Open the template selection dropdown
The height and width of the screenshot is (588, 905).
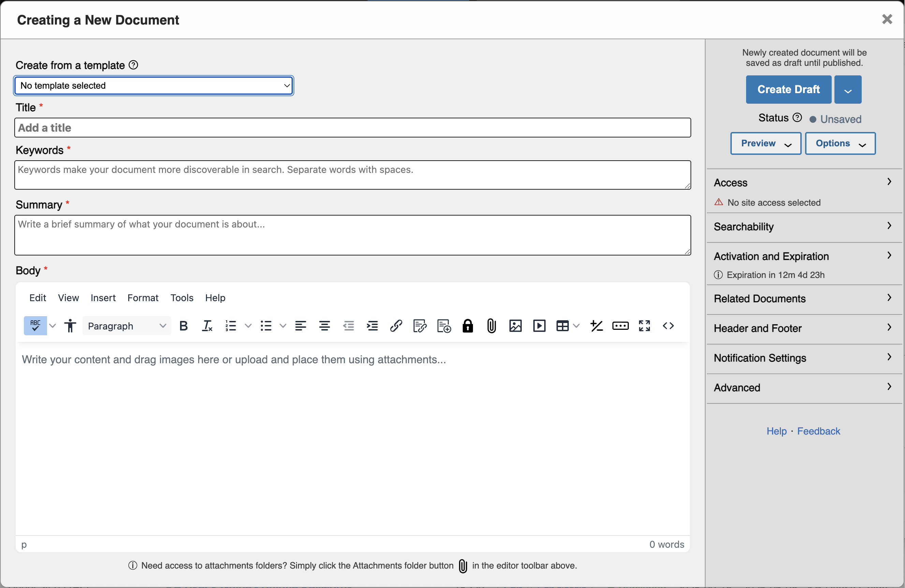click(x=154, y=86)
